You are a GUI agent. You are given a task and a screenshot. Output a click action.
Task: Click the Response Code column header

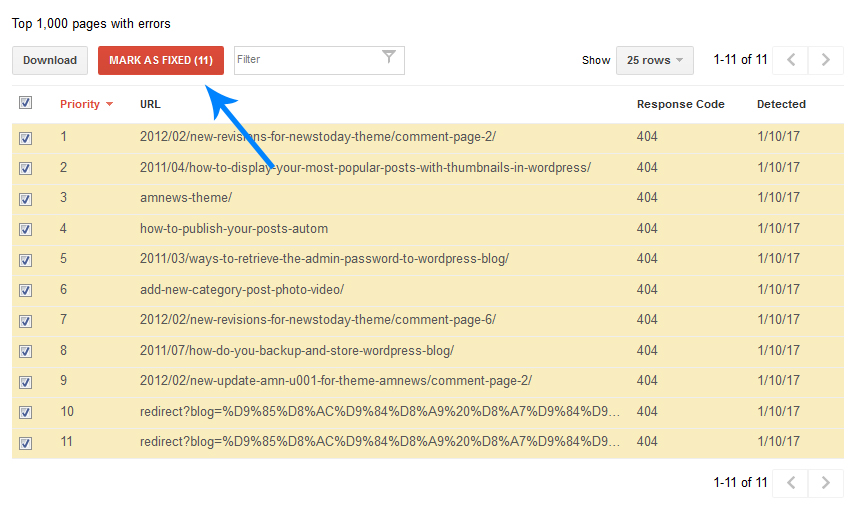coord(680,104)
